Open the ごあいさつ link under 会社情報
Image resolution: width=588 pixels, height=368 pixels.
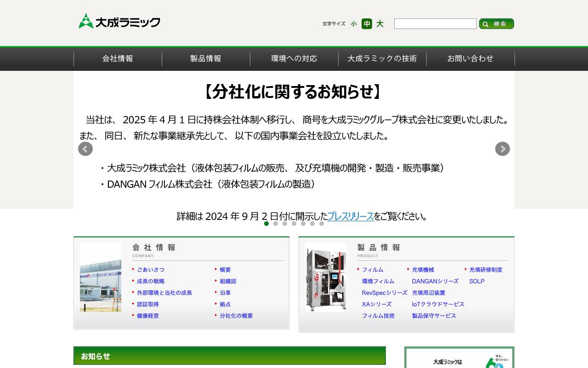(150, 270)
